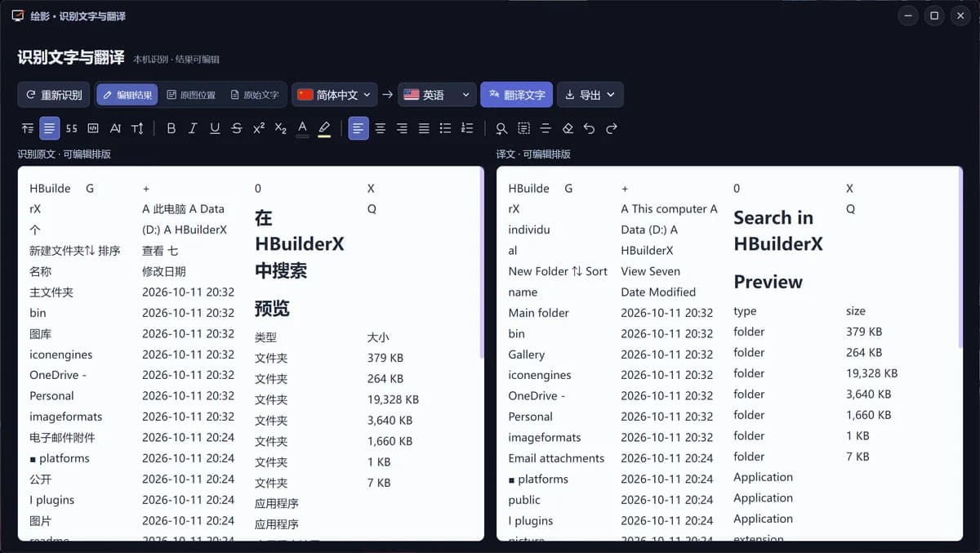Insert a code block
The image size is (980, 553).
pyautogui.click(x=93, y=128)
